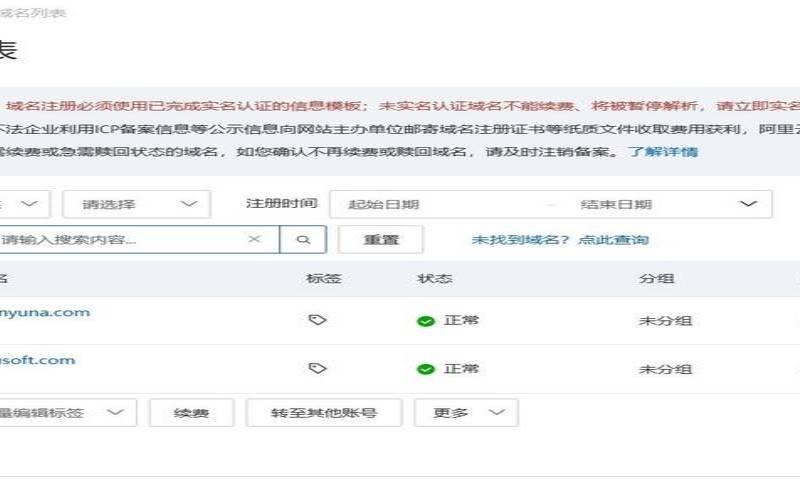Open the soft.com domain link
Image resolution: width=800 pixels, height=500 pixels.
point(37,360)
